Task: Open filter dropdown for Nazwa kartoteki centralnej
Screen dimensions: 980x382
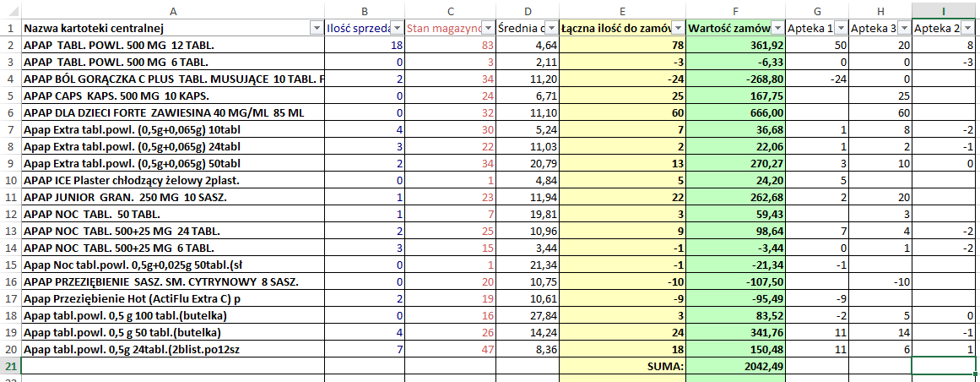Action: [x=317, y=29]
